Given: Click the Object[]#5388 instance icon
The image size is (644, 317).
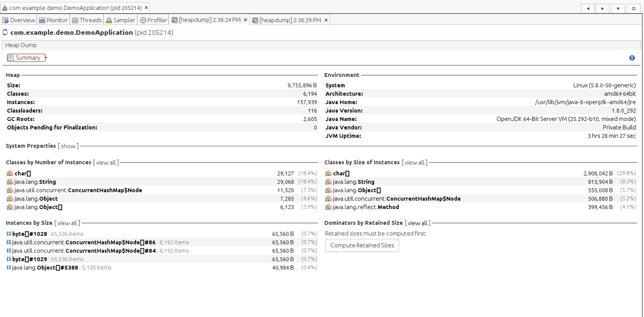Looking at the screenshot, I should pyautogui.click(x=9, y=267).
